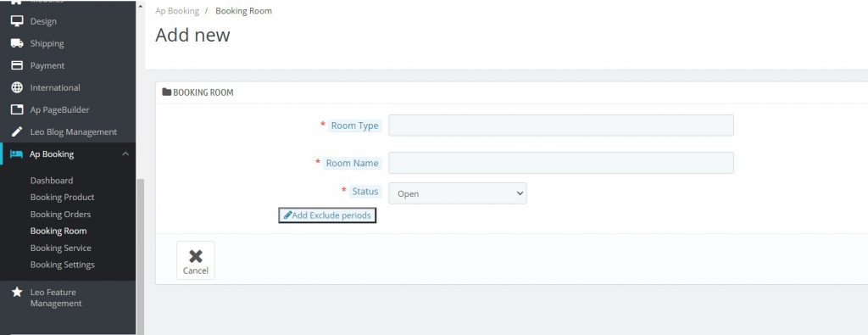Screen dimensions: 868x335
Task: Click the Room Type input field
Action: pyautogui.click(x=561, y=126)
